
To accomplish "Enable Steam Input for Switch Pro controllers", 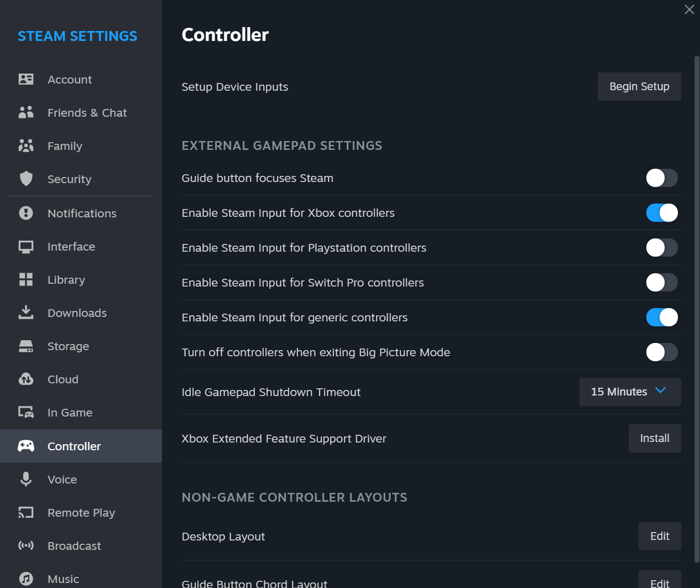I will tap(662, 283).
